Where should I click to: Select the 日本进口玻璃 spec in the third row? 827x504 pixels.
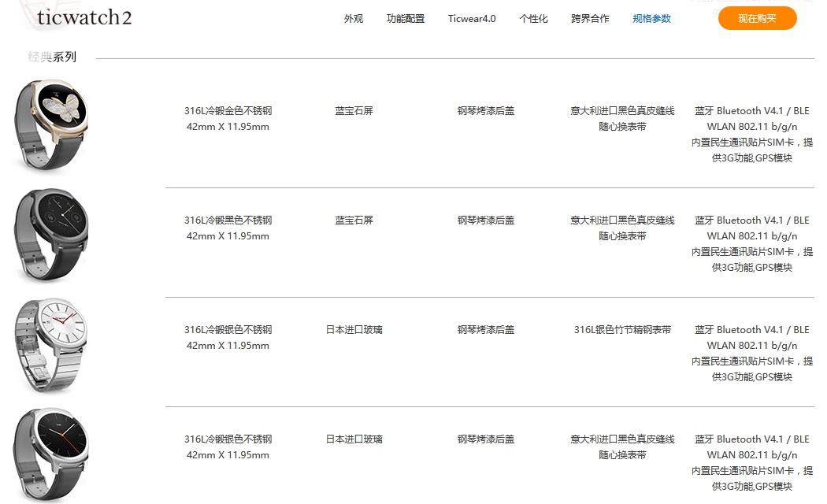353,330
